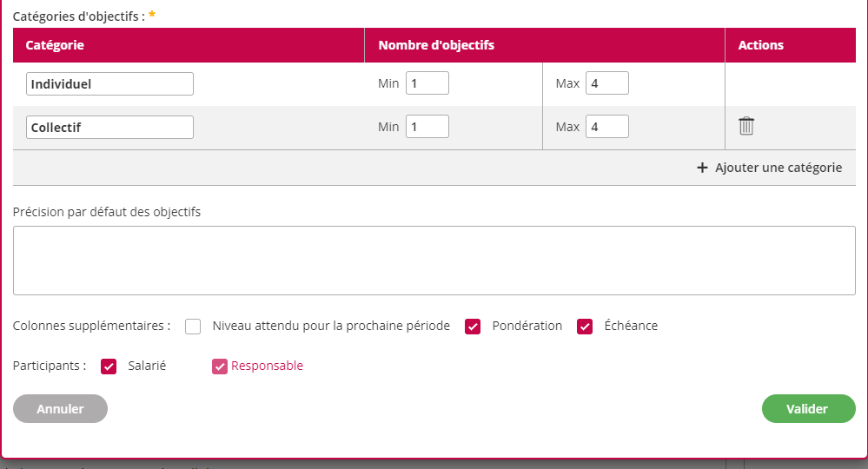Screen dimensions: 868x469
Task: Click the Nombre d'objectifs column header
Action: pos(436,45)
